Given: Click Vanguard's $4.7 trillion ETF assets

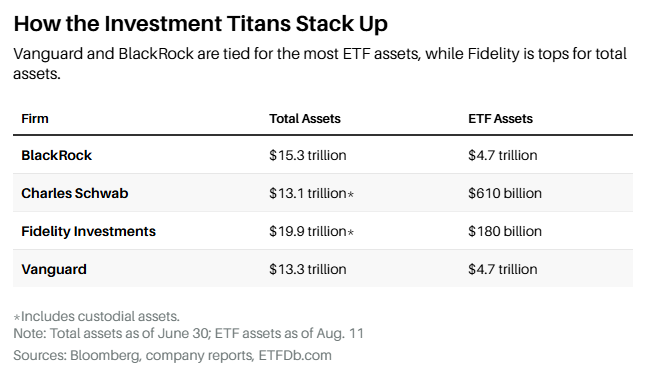Looking at the screenshot, I should [x=503, y=269].
